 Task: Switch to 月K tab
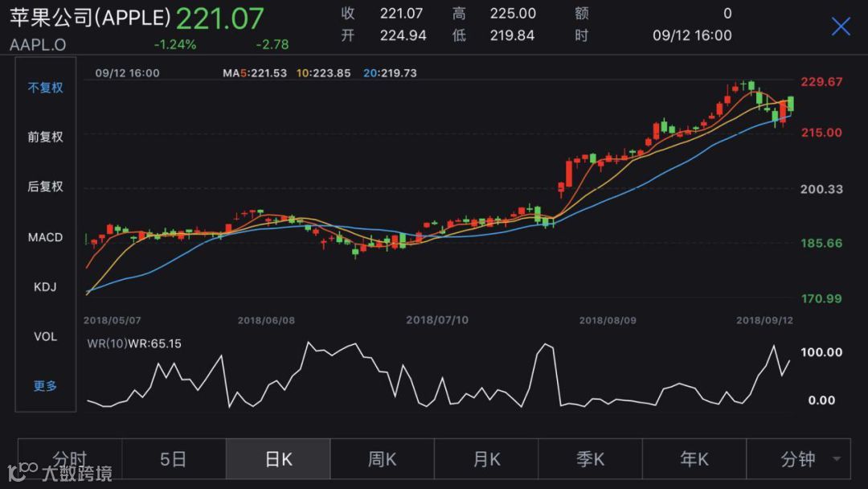tap(486, 458)
